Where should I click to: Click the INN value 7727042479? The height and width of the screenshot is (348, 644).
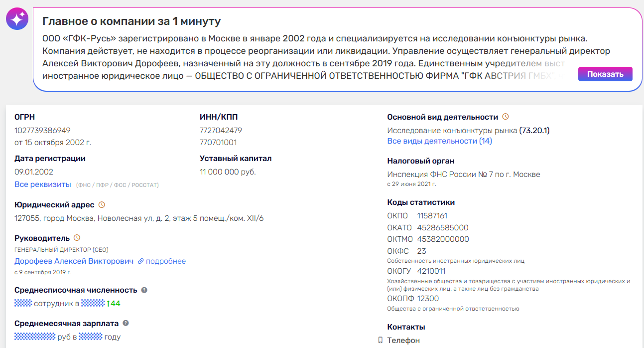point(221,131)
